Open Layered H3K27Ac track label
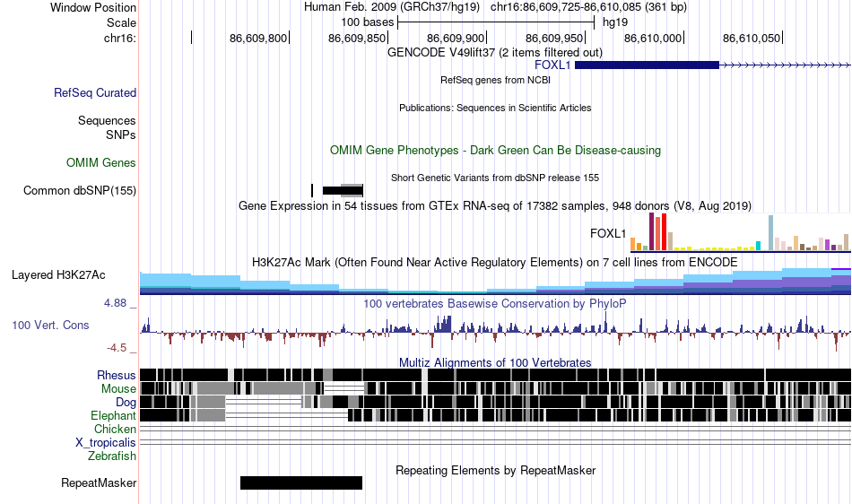 (x=58, y=274)
